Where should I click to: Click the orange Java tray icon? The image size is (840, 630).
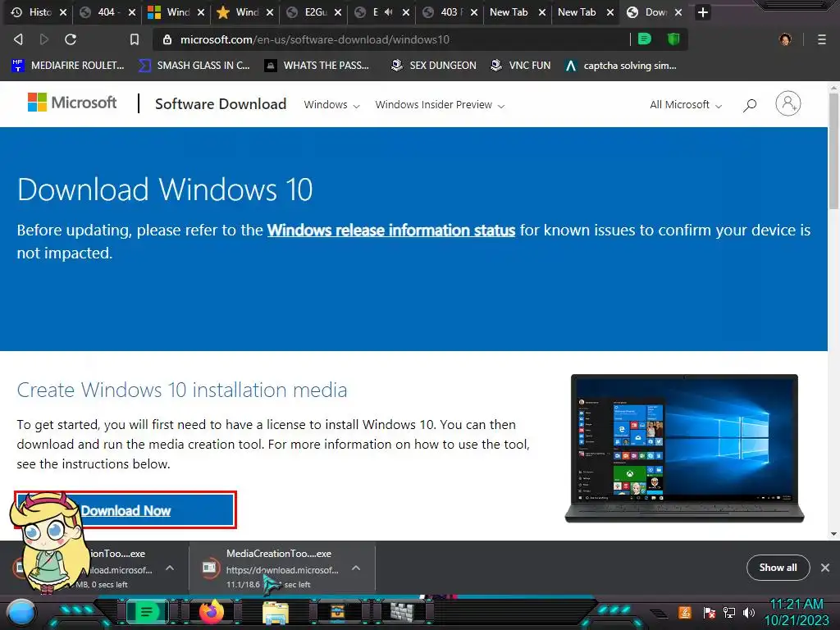pyautogui.click(x=685, y=612)
